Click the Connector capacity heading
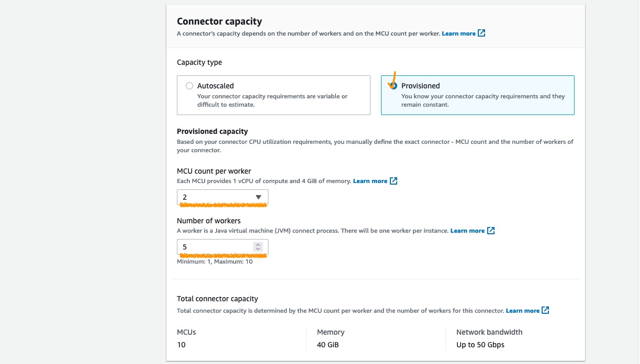The height and width of the screenshot is (364, 640). (x=219, y=21)
